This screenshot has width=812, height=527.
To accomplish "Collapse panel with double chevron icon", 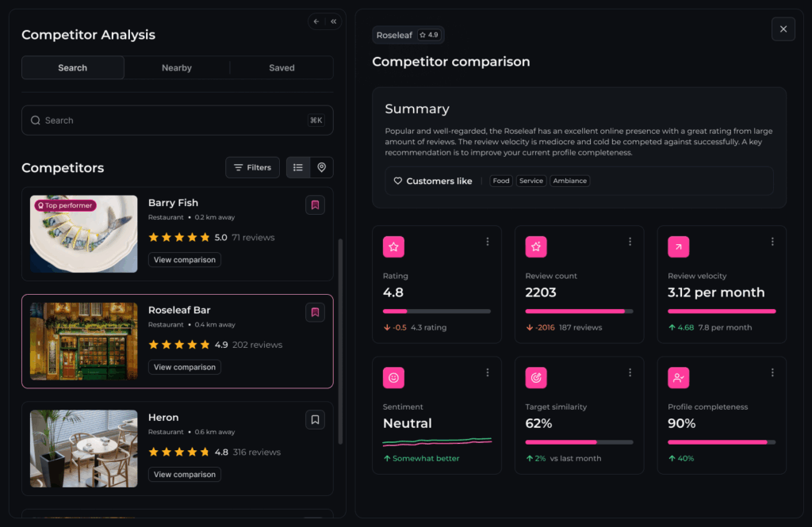I will (x=334, y=21).
